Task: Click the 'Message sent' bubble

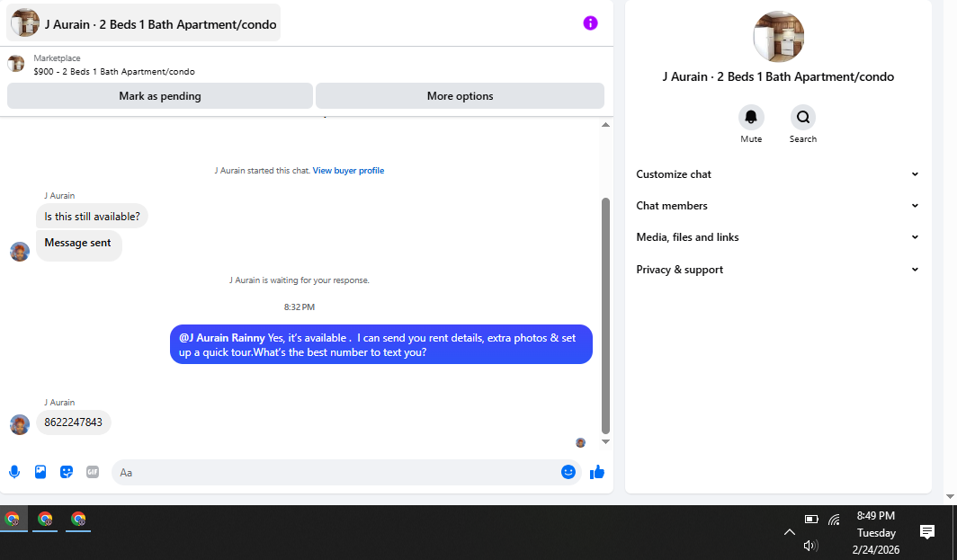Action: [79, 245]
